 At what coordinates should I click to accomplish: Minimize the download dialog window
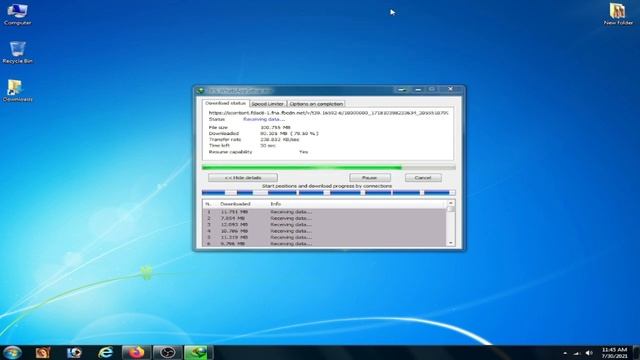coord(418,89)
